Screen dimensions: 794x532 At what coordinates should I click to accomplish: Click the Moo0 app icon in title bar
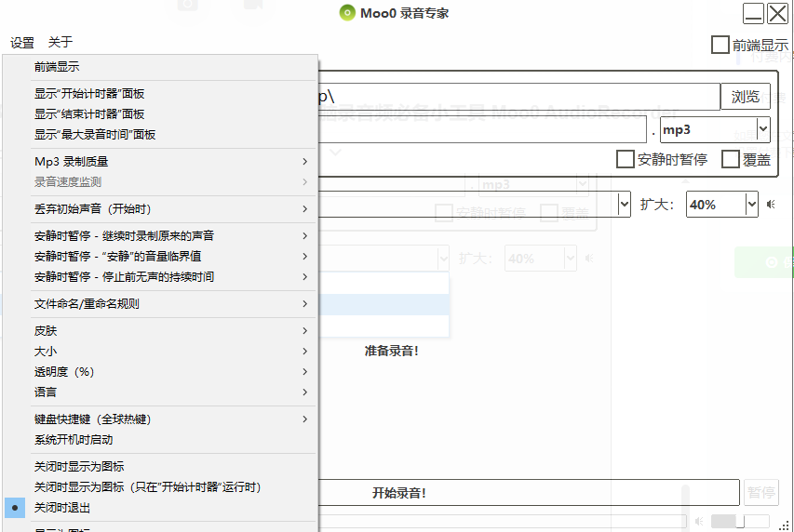click(x=347, y=13)
